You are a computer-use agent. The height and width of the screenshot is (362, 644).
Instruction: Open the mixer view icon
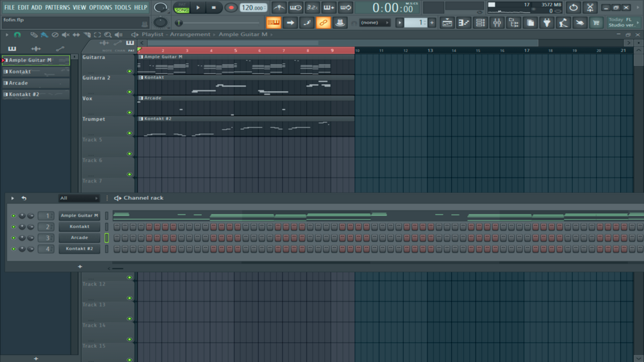point(497,22)
